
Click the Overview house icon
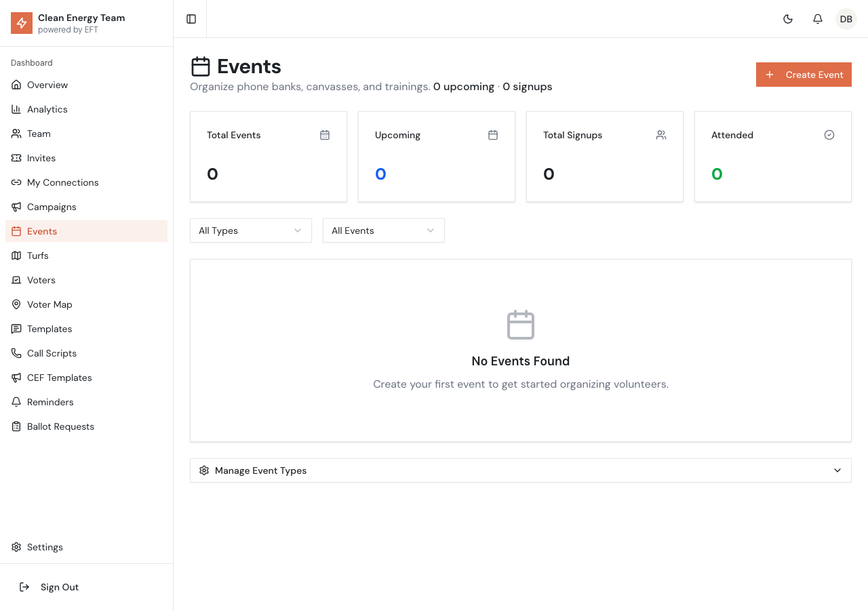point(16,85)
